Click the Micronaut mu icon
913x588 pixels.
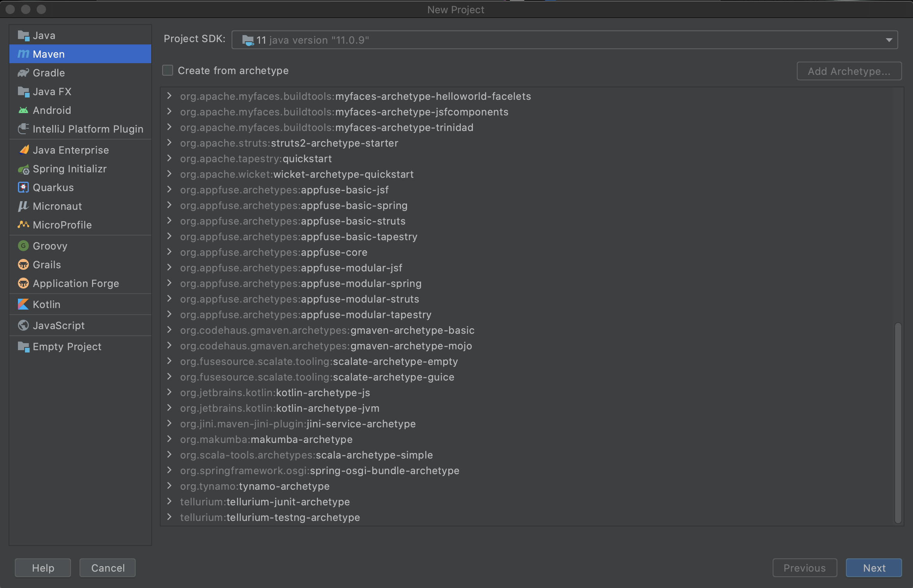(x=23, y=206)
